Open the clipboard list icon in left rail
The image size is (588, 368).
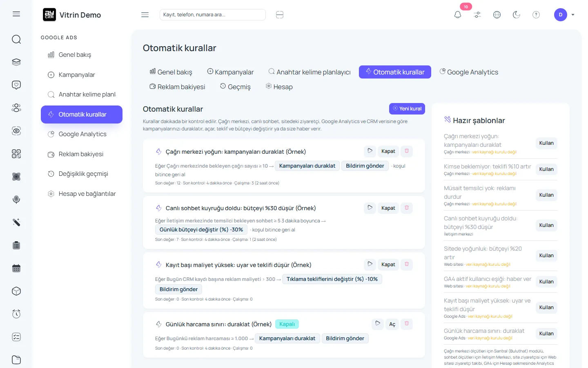point(16,245)
